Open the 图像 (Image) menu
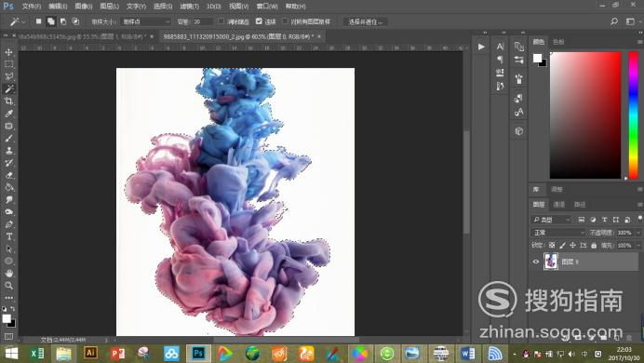Image resolution: width=644 pixels, height=363 pixels. click(84, 7)
